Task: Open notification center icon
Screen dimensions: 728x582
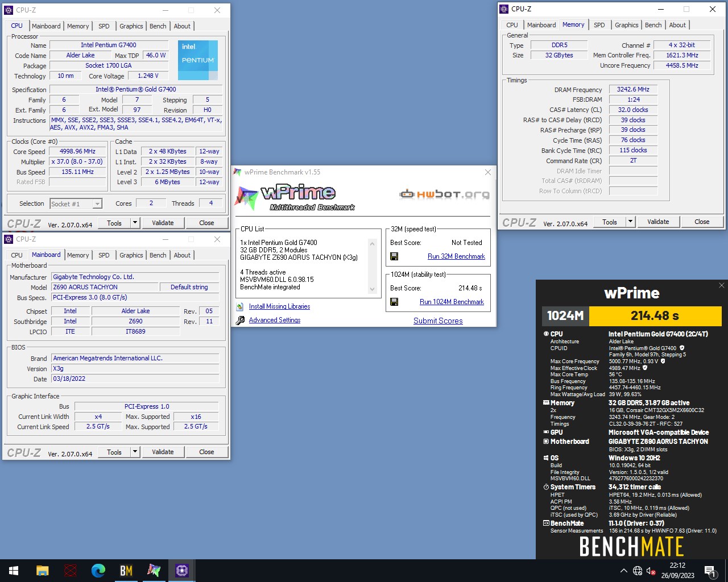Action: [x=710, y=571]
